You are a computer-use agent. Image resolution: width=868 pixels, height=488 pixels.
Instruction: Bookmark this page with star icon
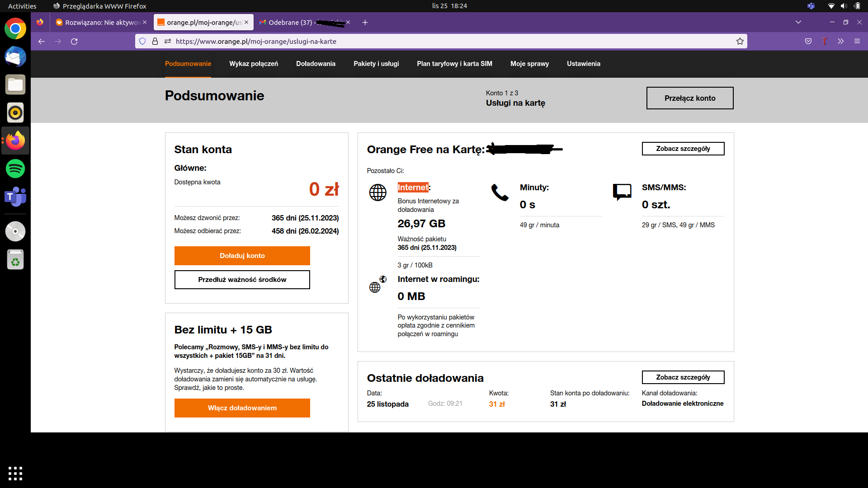point(740,41)
